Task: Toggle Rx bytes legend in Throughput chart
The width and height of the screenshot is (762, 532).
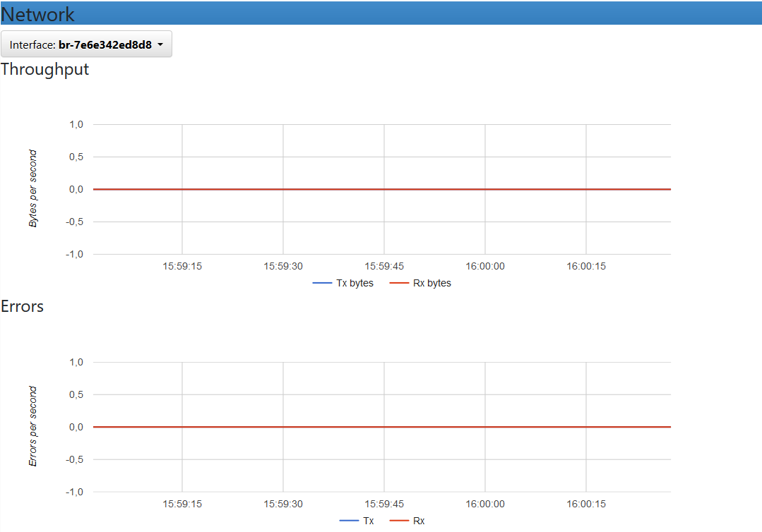Action: [420, 283]
